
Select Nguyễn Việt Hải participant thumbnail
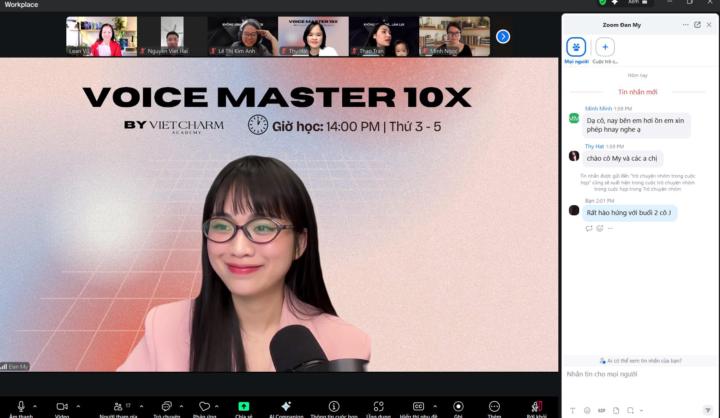pyautogui.click(x=172, y=36)
